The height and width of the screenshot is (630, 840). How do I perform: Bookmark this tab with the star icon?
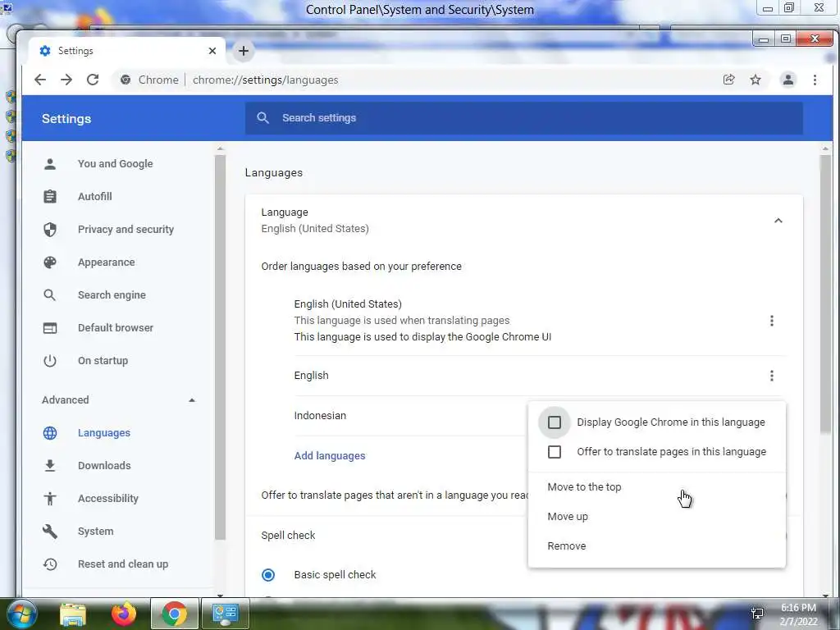[756, 80]
